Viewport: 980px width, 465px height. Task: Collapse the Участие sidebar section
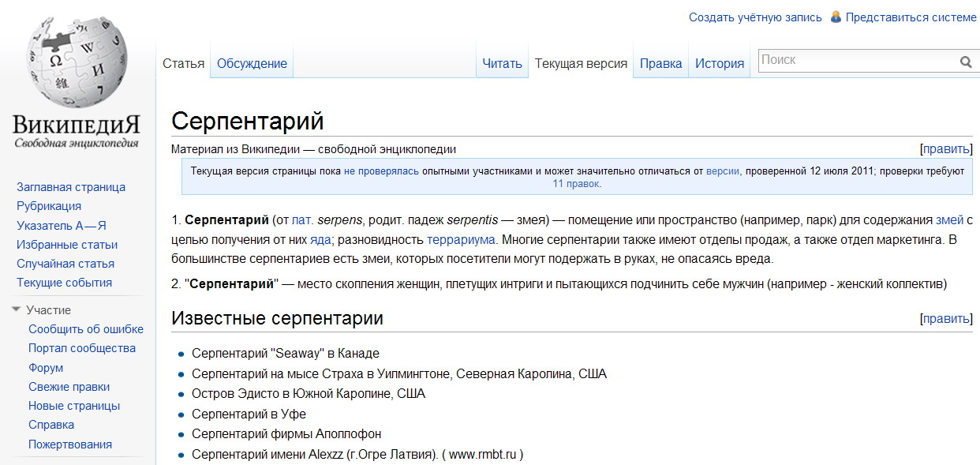[17, 310]
